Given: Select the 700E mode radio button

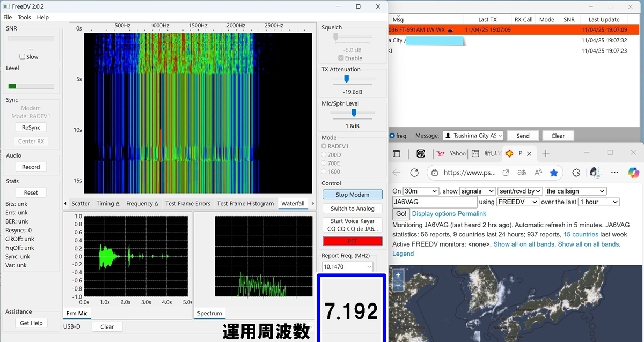Looking at the screenshot, I should tap(324, 163).
